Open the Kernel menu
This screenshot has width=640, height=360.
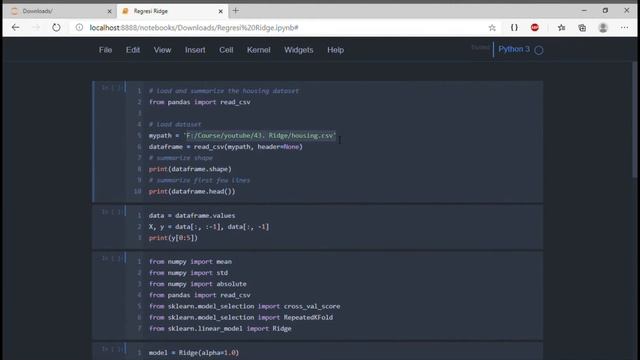coord(258,50)
